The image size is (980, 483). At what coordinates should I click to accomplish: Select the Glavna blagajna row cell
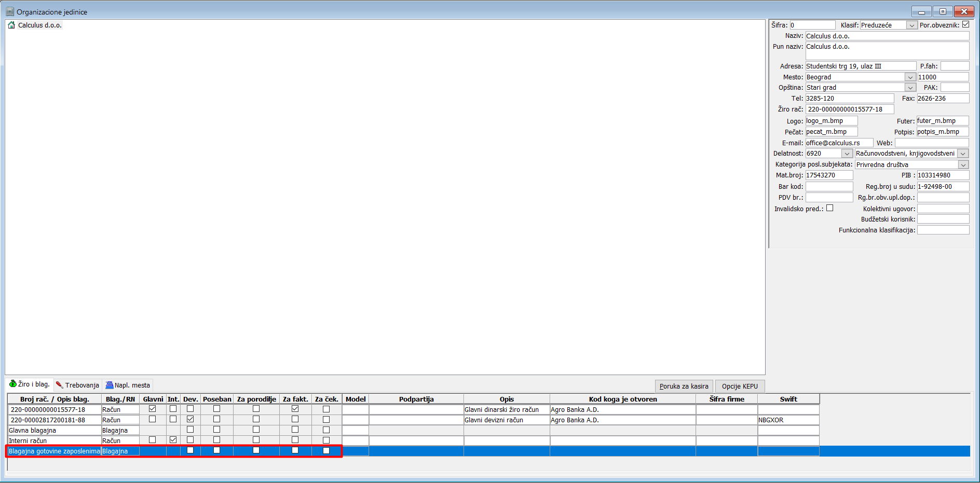coord(55,430)
